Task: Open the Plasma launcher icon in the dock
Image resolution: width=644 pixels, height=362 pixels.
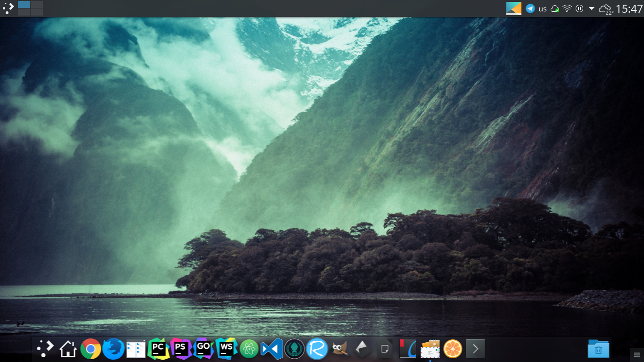Action: [x=45, y=349]
